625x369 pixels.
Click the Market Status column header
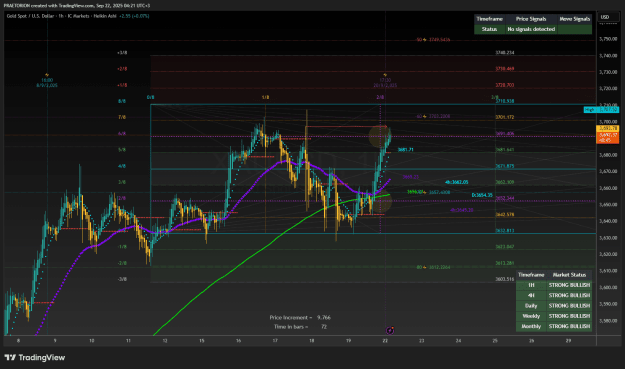(569, 275)
